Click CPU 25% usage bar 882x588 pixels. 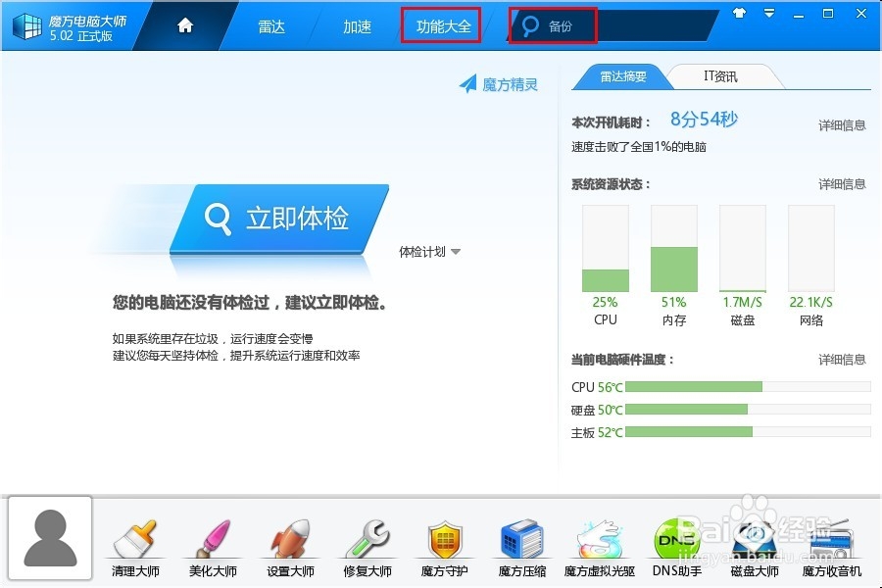point(606,248)
